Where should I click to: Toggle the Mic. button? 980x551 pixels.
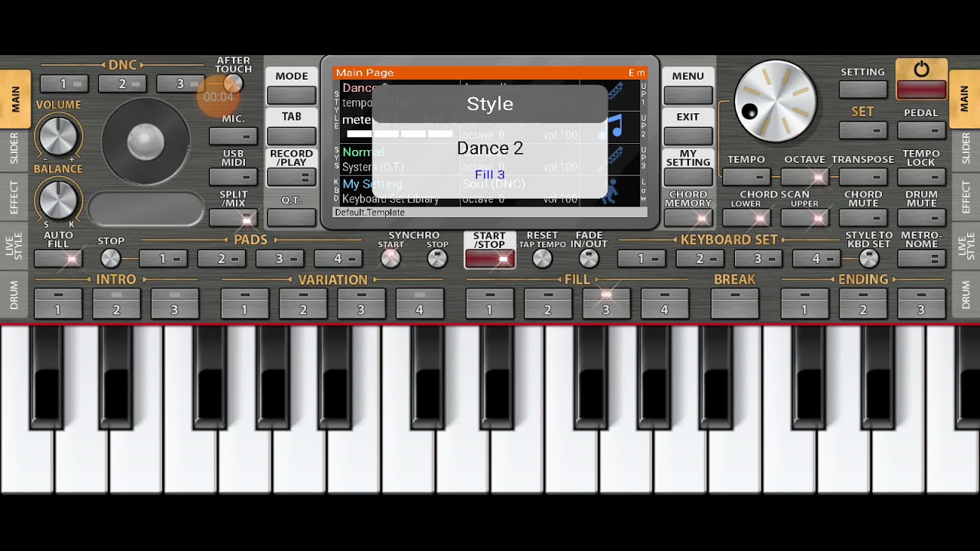coord(234,136)
